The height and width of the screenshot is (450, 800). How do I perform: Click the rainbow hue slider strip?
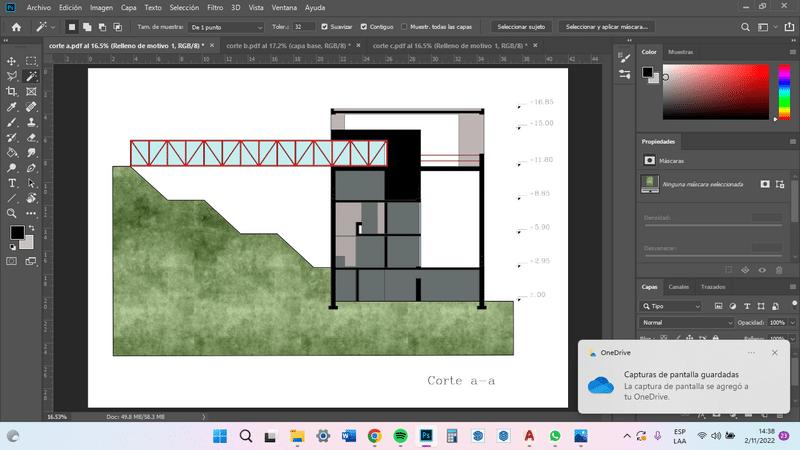pyautogui.click(x=785, y=92)
